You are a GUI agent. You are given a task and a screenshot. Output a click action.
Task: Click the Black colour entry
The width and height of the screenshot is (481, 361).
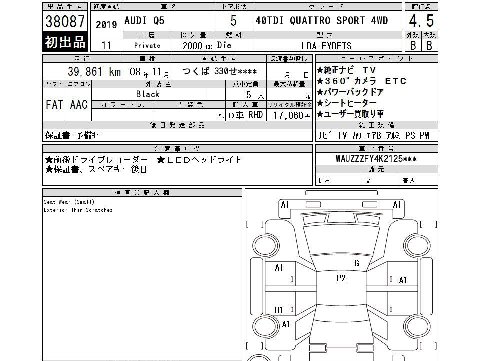point(148,94)
